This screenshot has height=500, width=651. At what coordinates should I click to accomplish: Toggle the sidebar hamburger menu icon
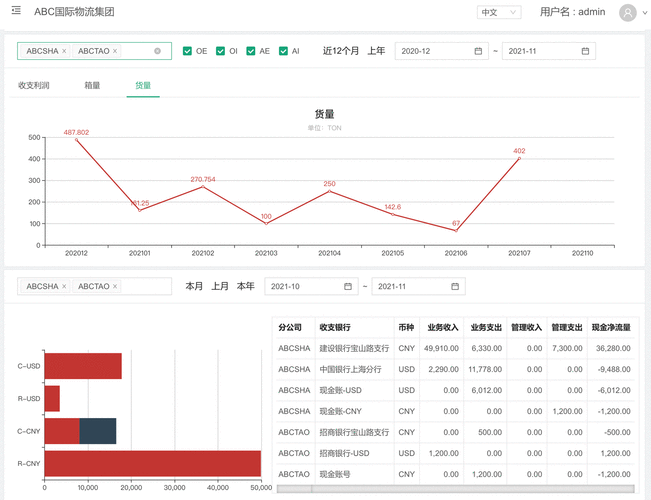[15, 11]
